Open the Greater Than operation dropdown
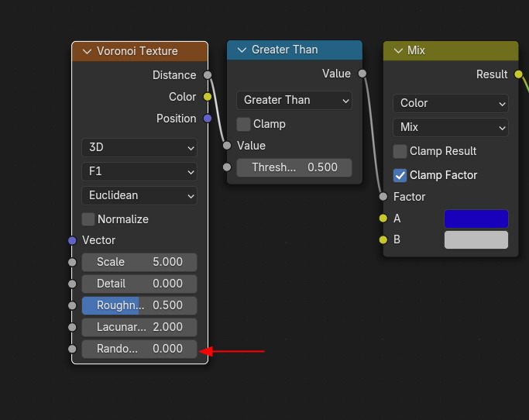This screenshot has width=529, height=420. 294,100
